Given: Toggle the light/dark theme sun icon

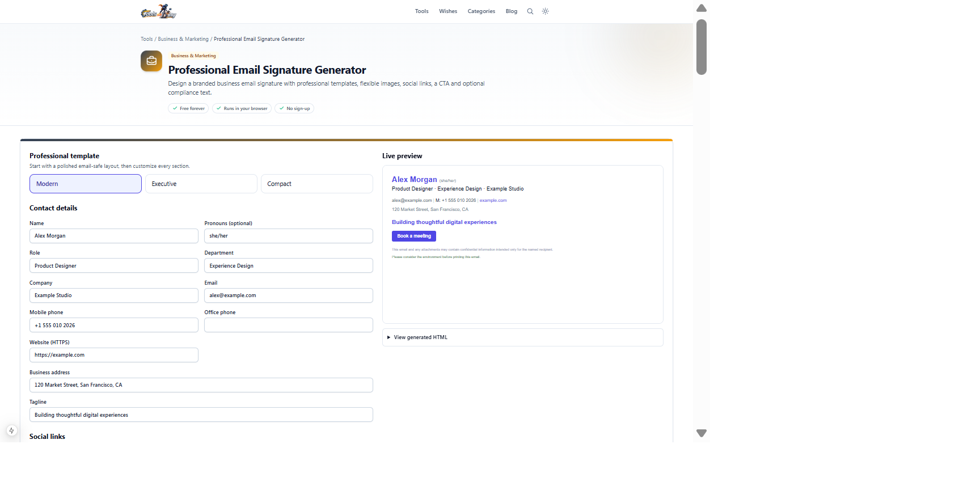Looking at the screenshot, I should tap(546, 11).
